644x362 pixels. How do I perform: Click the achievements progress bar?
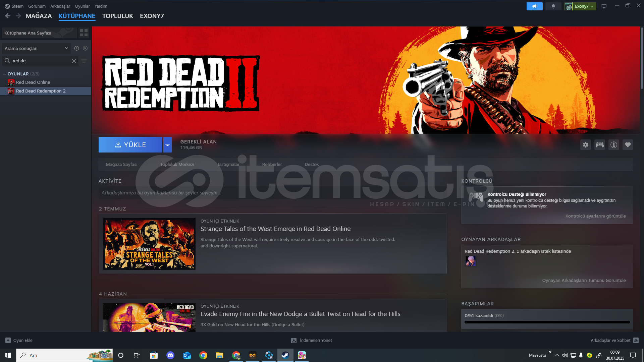pos(547,322)
